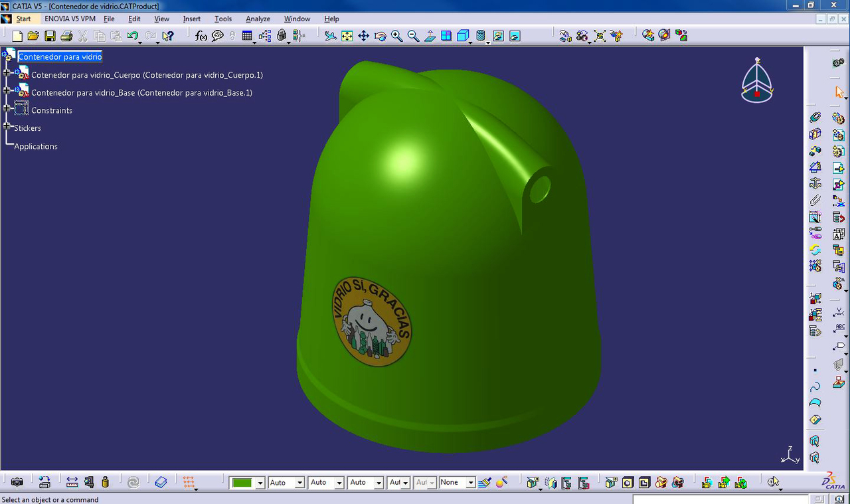The image size is (850, 504).
Task: Open the Analyze menu
Action: pos(258,19)
